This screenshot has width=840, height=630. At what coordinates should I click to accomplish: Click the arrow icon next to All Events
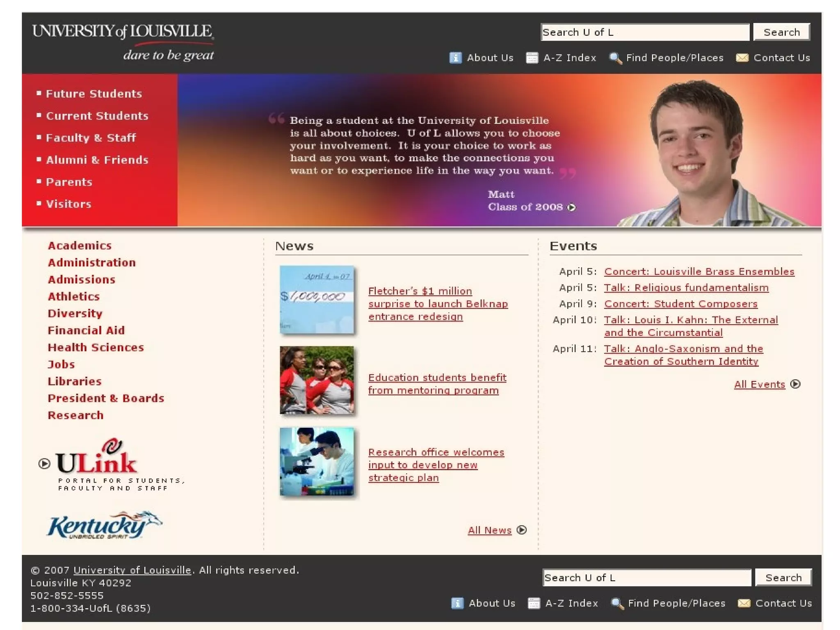[795, 384]
